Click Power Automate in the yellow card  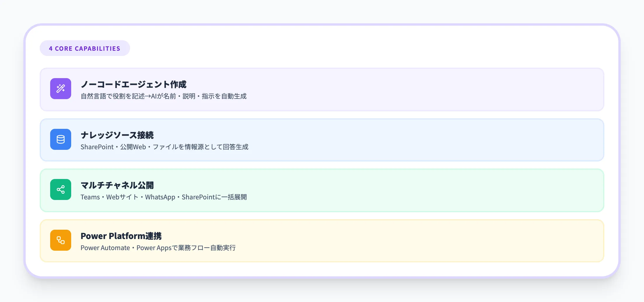pos(105,248)
